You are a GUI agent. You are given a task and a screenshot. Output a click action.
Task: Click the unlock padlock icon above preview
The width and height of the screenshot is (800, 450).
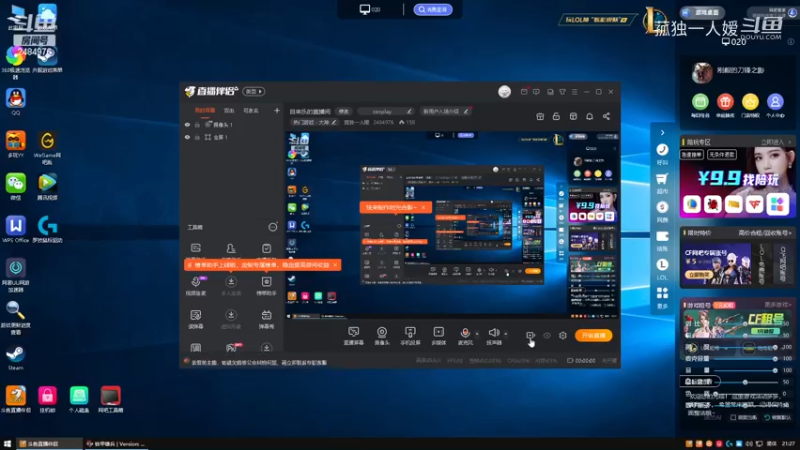tap(556, 116)
